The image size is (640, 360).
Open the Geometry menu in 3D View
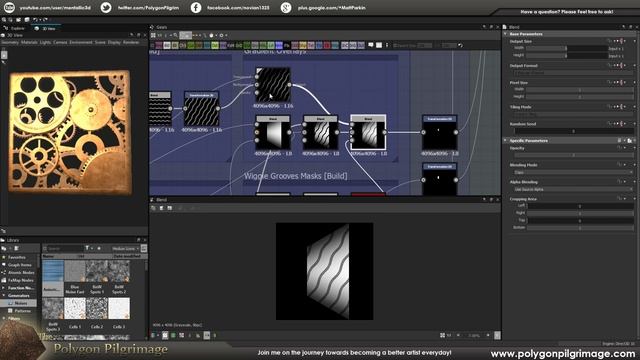(x=10, y=42)
